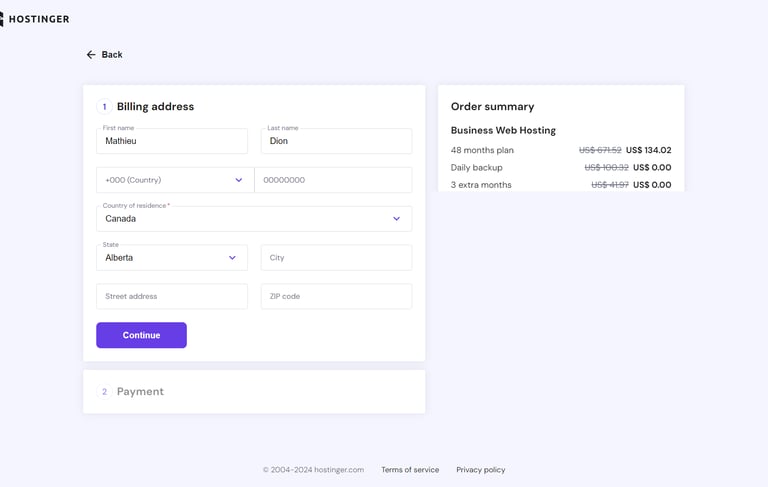The image size is (768, 487).
Task: Select the Last name input
Action: click(x=336, y=142)
